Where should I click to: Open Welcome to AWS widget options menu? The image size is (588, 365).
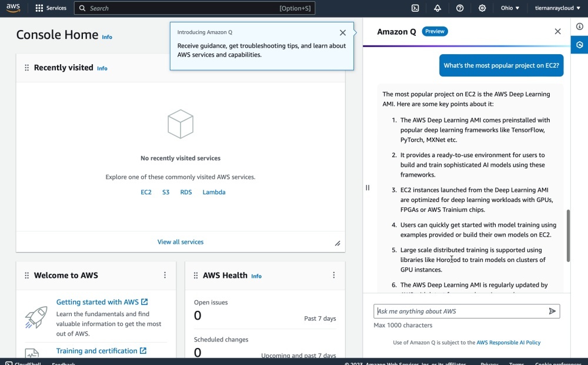[165, 275]
